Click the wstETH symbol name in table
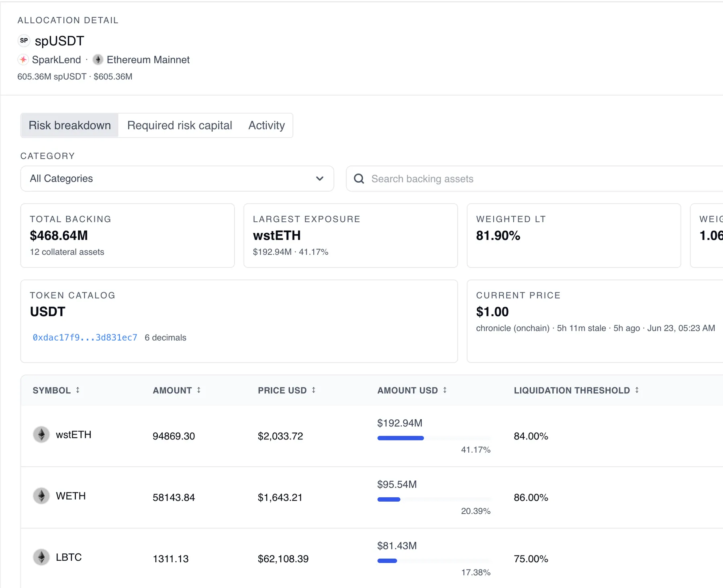This screenshot has height=588, width=723. (x=74, y=435)
